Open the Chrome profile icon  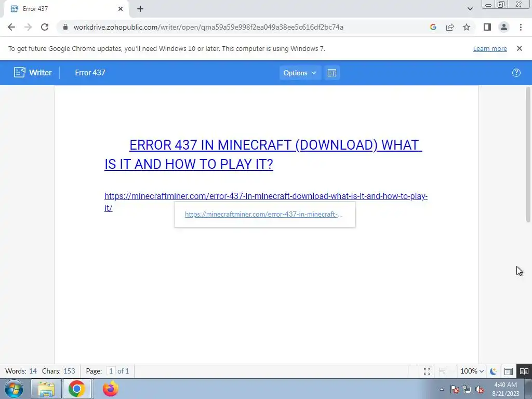pos(504,27)
